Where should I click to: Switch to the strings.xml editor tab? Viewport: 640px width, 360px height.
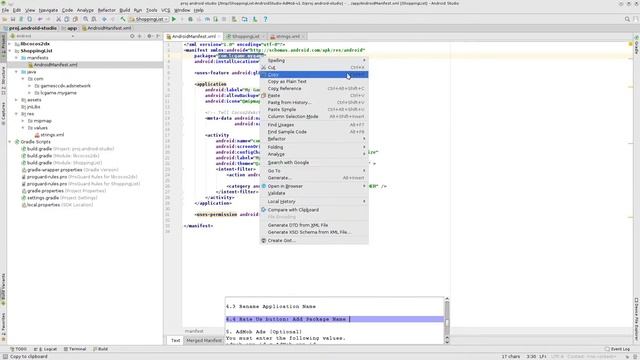[287, 37]
